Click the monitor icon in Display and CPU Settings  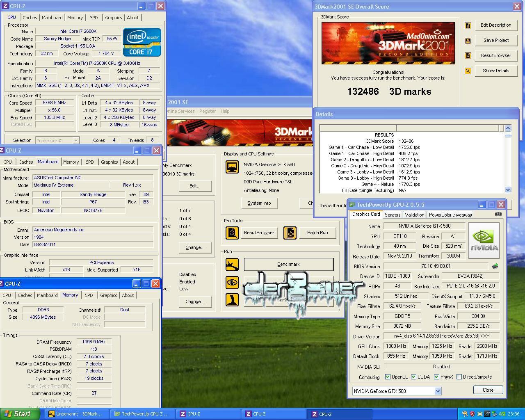(x=232, y=167)
